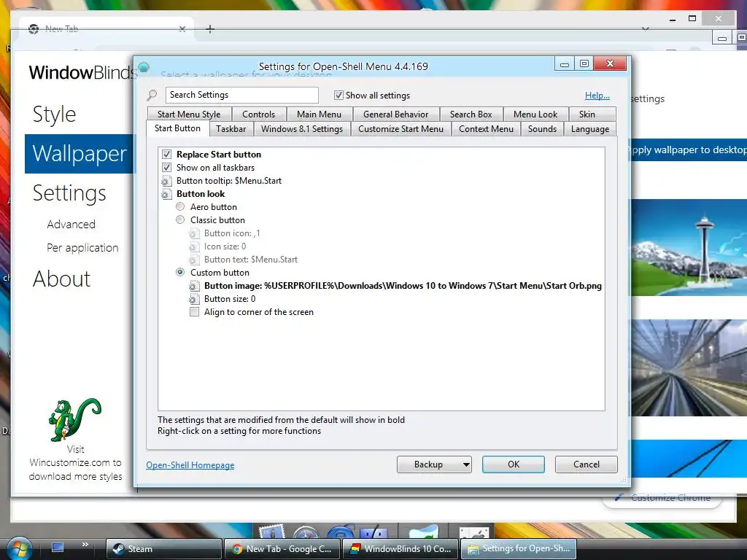747x560 pixels.
Task: Toggle Show on all taskbars checkbox
Action: point(166,168)
